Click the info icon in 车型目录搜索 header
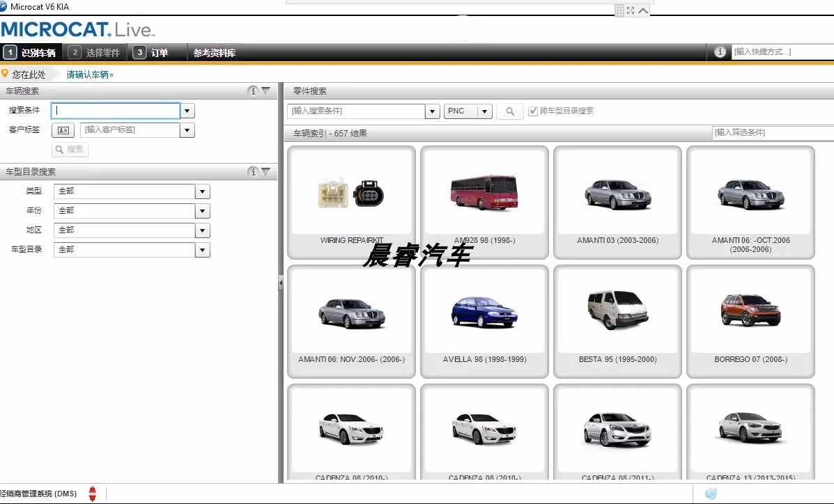The image size is (834, 504). [x=253, y=172]
